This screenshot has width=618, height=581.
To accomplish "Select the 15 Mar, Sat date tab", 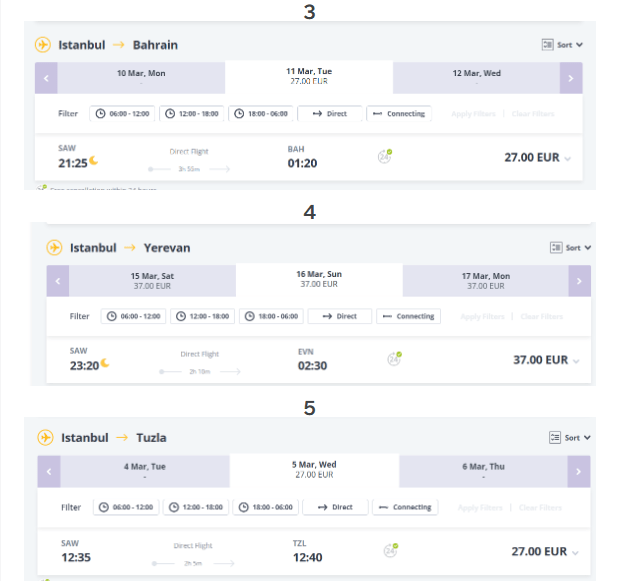I will pos(152,281).
